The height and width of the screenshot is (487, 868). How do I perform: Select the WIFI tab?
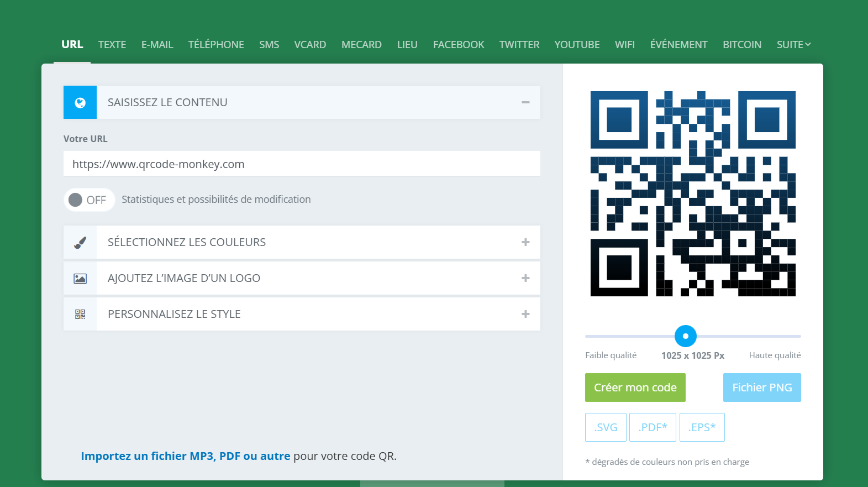(x=624, y=45)
